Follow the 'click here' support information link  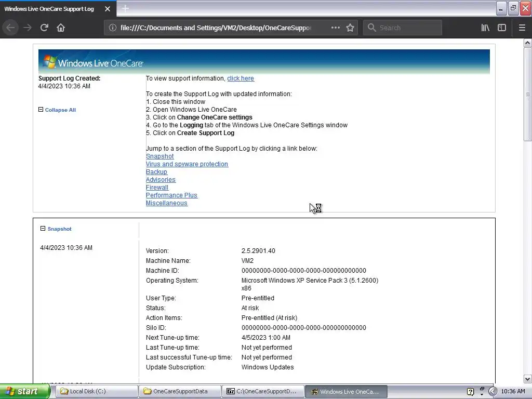241,78
